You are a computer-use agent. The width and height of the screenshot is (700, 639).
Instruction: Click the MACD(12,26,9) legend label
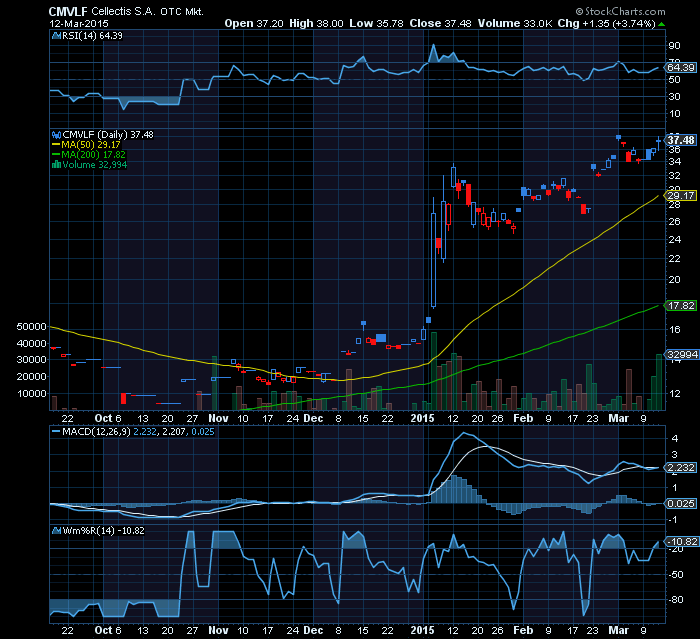coord(96,432)
